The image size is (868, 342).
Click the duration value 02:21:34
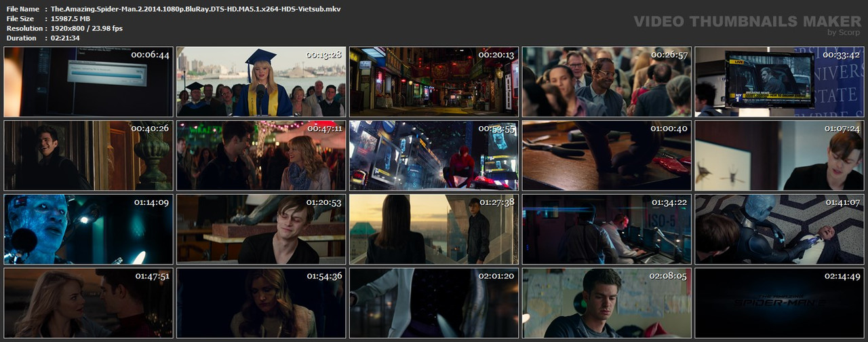[x=66, y=37]
